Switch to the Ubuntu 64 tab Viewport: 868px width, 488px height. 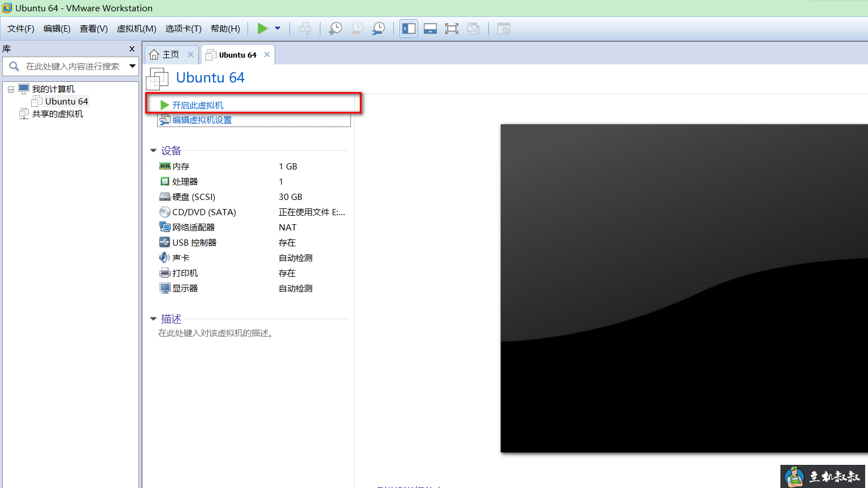coord(238,55)
